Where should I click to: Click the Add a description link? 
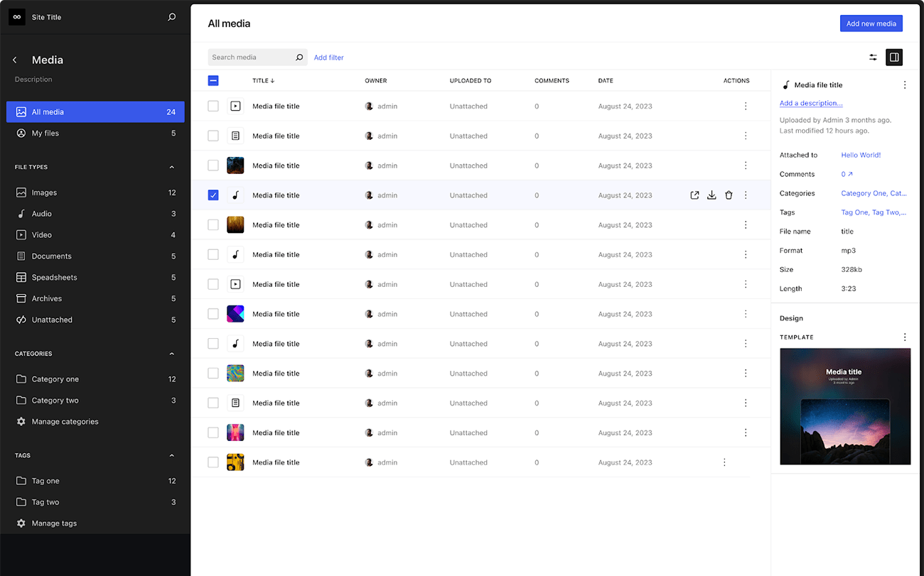pos(811,104)
